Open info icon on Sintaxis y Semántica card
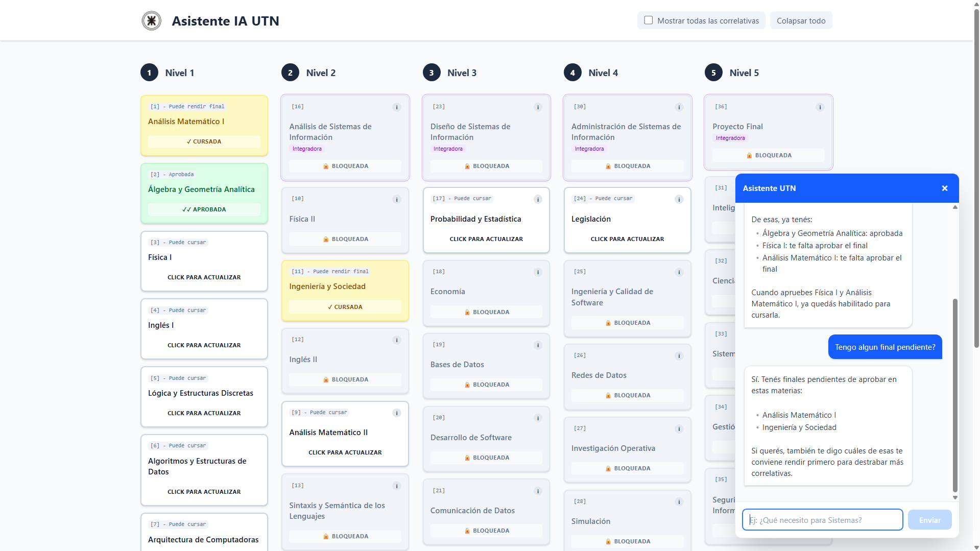980x551 pixels. 397,486
